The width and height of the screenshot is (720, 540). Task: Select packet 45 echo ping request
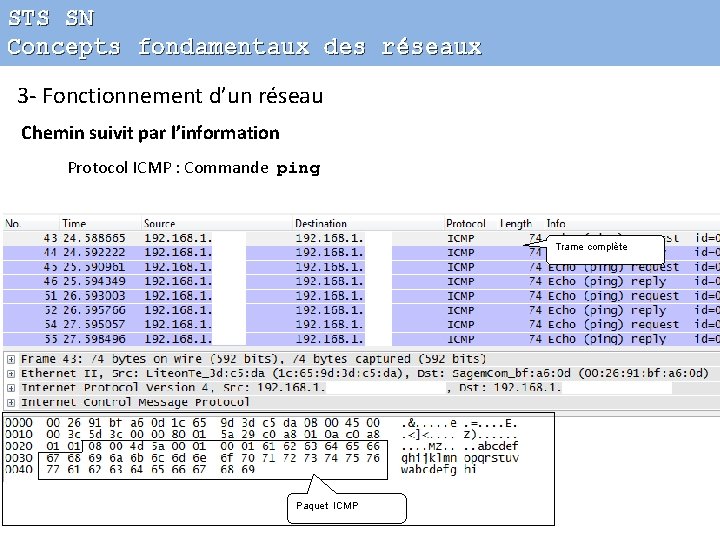(361, 267)
